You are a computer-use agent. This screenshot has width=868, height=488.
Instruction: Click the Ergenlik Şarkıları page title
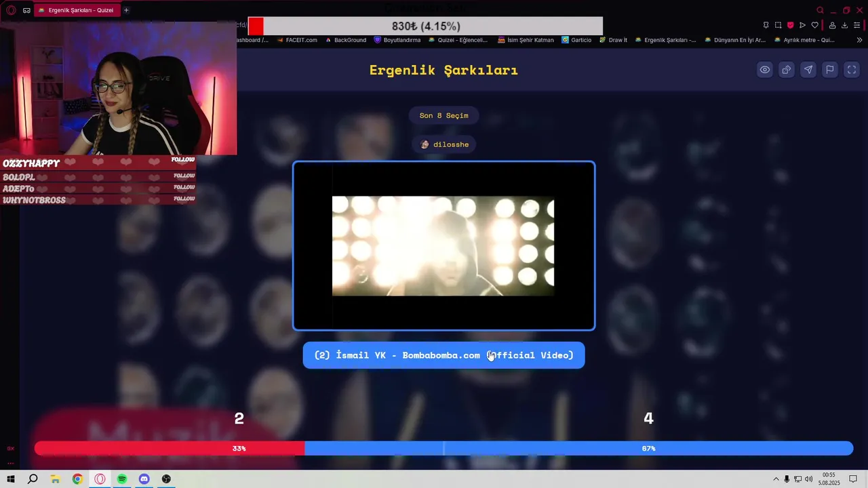[443, 70]
